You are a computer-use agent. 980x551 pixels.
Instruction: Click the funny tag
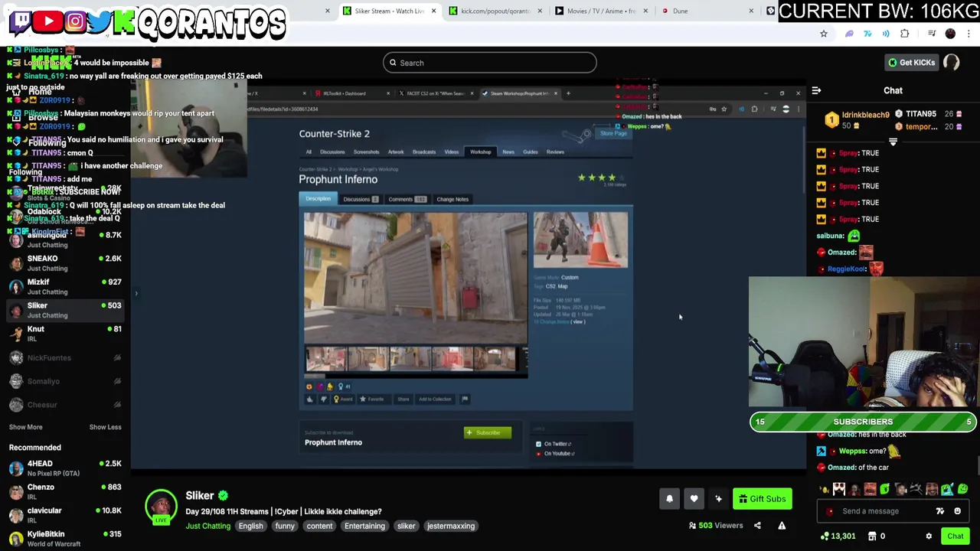[285, 527]
